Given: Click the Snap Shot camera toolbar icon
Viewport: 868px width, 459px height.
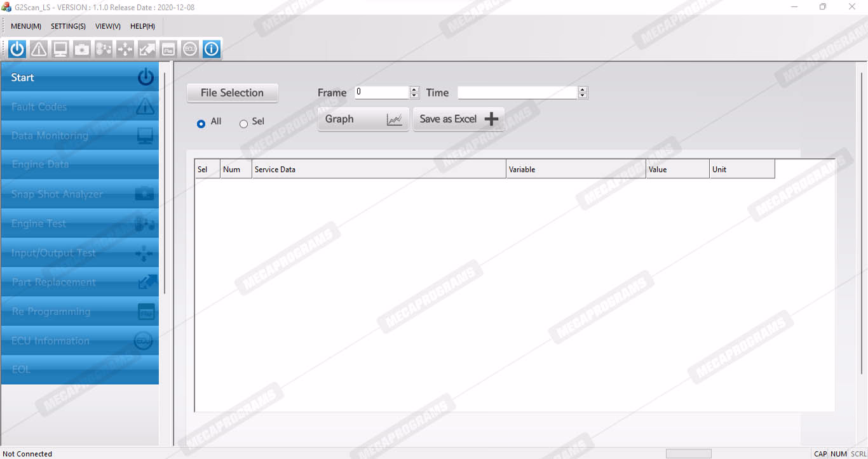Looking at the screenshot, I should (82, 49).
